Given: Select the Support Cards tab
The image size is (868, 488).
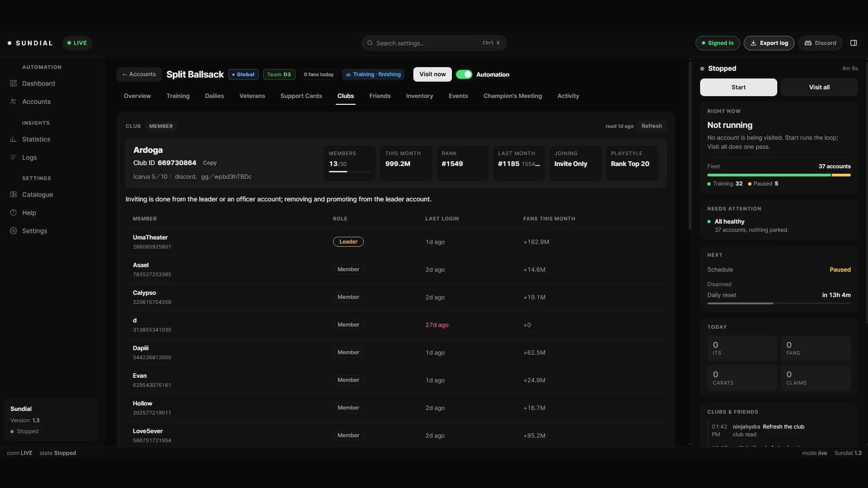Looking at the screenshot, I should [301, 96].
